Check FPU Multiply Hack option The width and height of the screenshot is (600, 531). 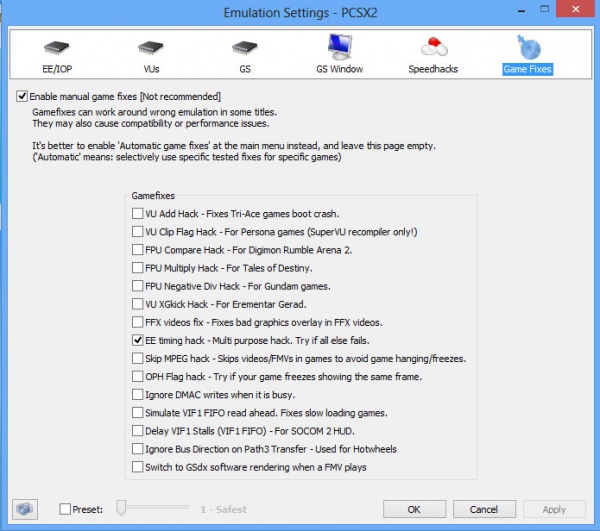tap(137, 268)
